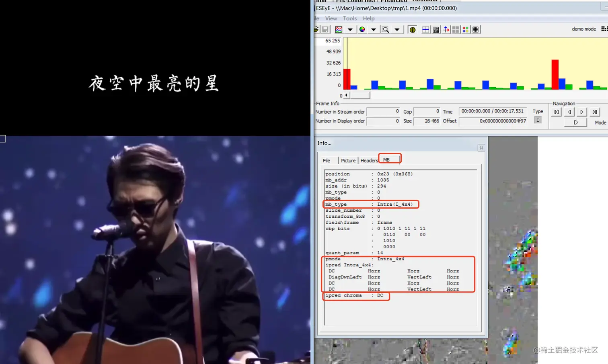
Task: Open dropdown arrow next to chart icon
Action: [350, 29]
